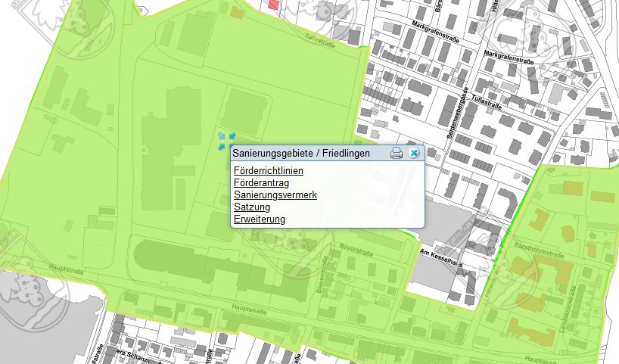Click the blue four-arrow marker on the map

tap(226, 139)
